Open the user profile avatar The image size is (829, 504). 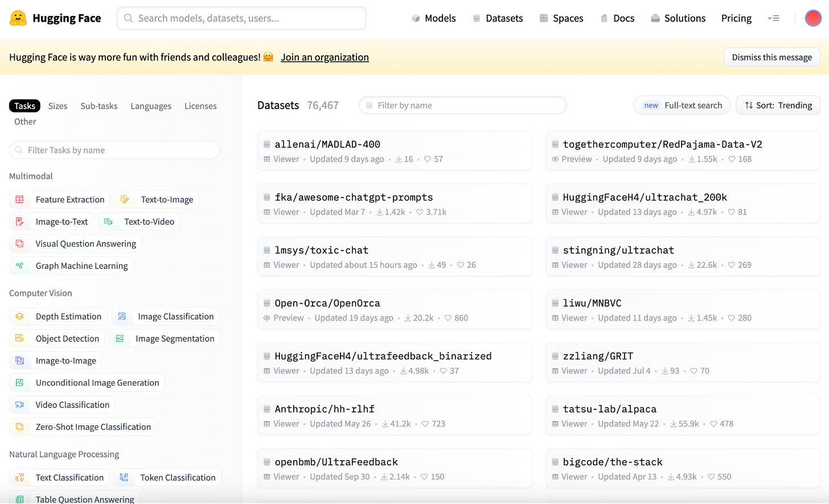point(812,18)
